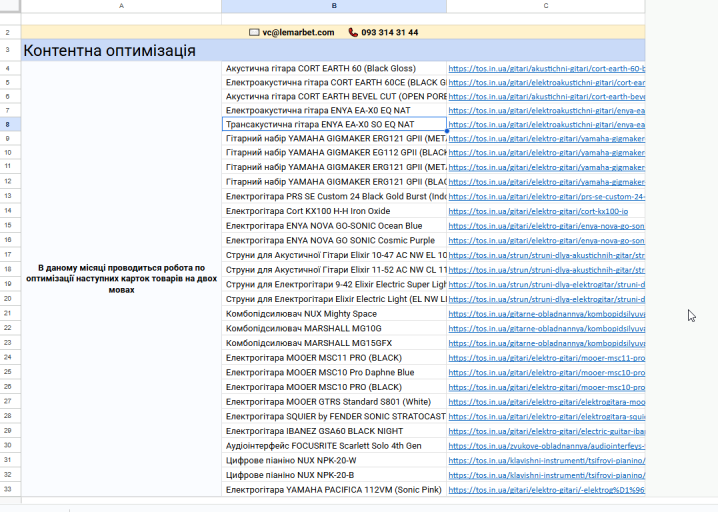Select cell ENYA NOVA GO-SONIC Ocean Blue

coord(334,226)
